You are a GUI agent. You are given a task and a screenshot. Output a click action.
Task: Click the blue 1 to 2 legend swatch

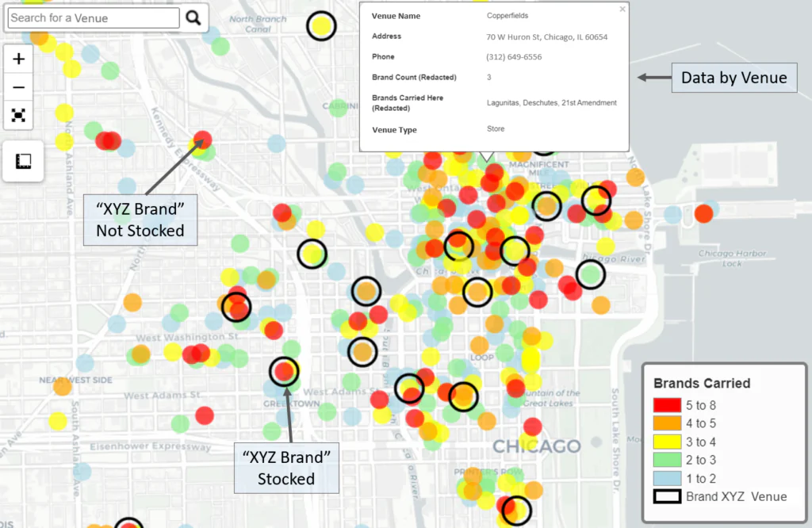tap(667, 478)
